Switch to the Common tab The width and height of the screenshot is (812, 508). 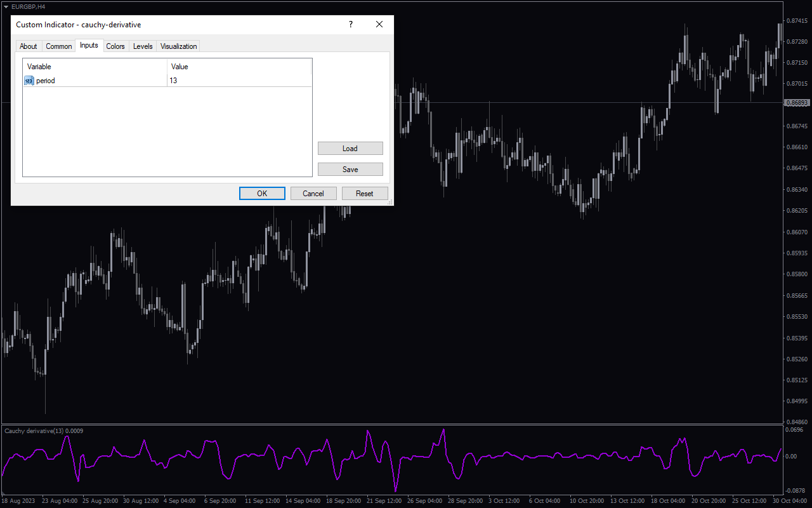(58, 46)
